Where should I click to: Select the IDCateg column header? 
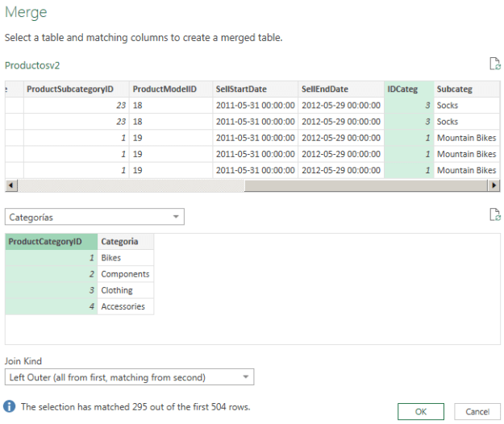[409, 89]
